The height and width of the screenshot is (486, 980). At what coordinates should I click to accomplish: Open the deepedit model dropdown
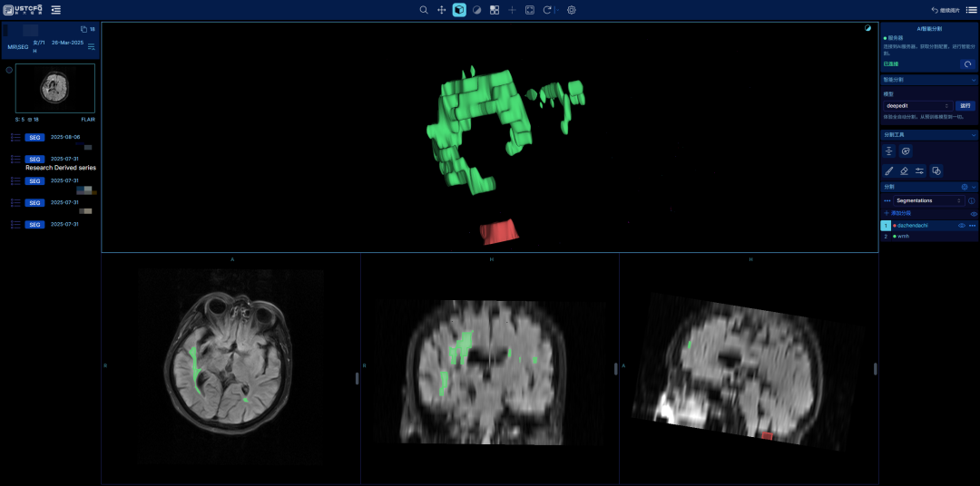coord(917,106)
